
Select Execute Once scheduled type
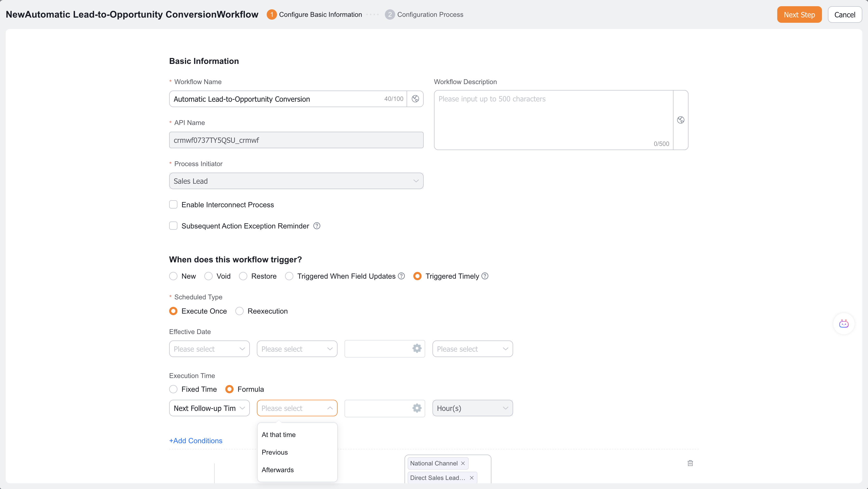(x=173, y=311)
